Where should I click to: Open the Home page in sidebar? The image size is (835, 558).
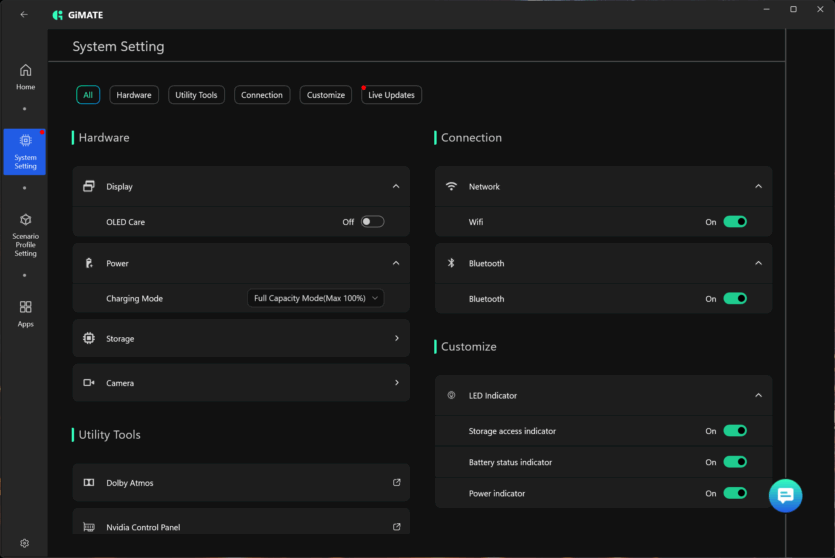(x=25, y=76)
